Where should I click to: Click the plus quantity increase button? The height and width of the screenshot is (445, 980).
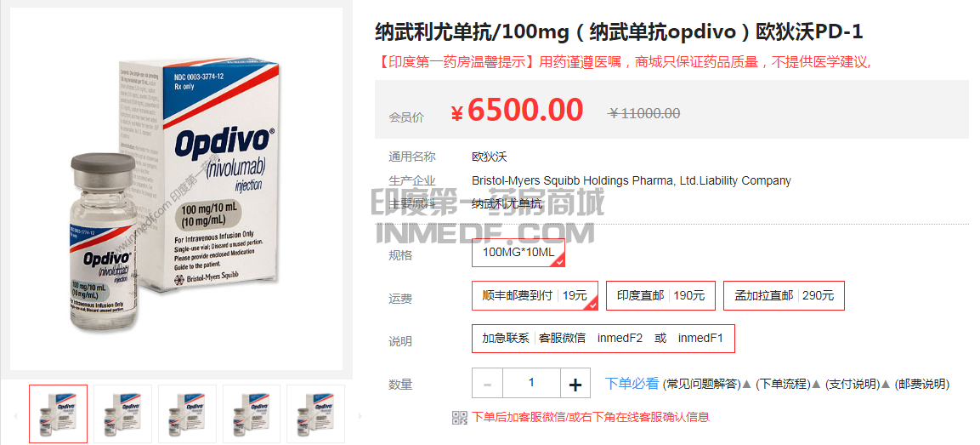click(575, 384)
